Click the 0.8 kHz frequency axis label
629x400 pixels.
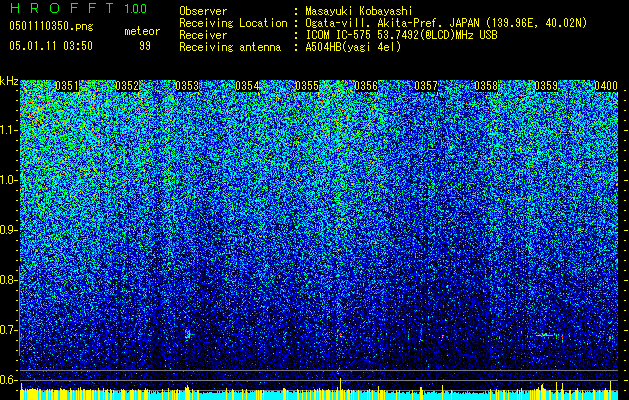point(8,280)
